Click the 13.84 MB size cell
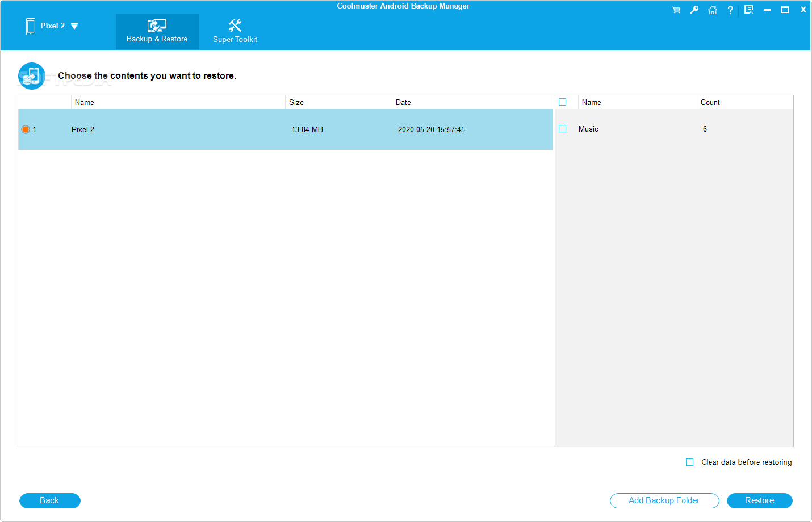Viewport: 812px width, 522px height. tap(307, 129)
